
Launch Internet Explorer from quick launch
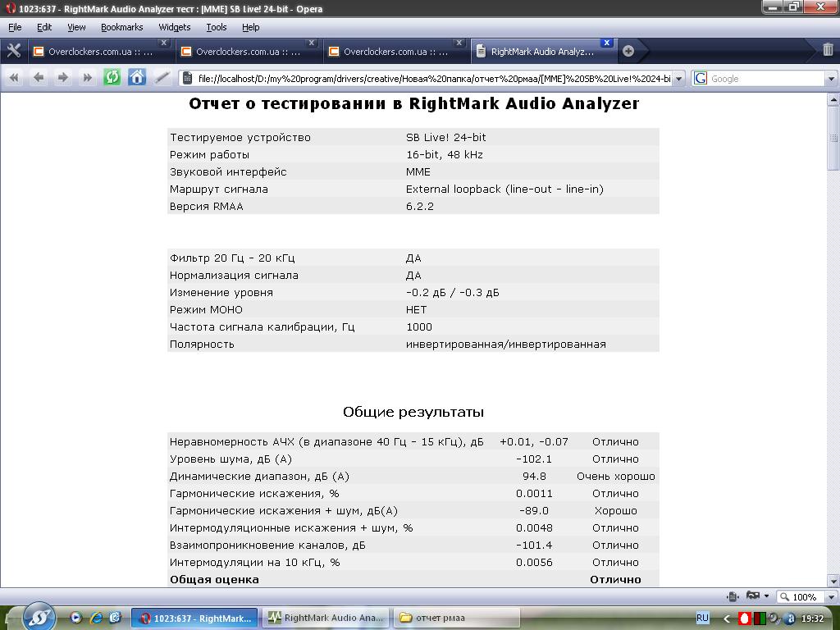[96, 617]
